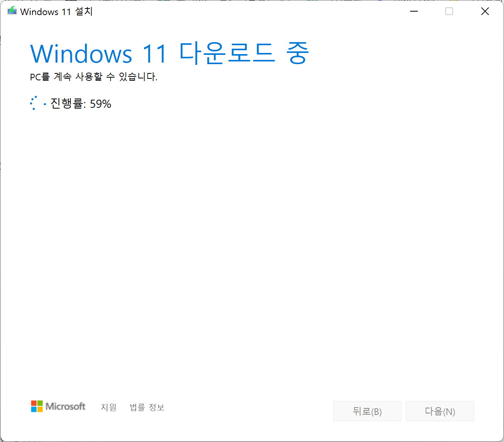Click the Windows 11 다운로드 중 heading
Viewport: 504px width, 442px height.
[x=169, y=53]
